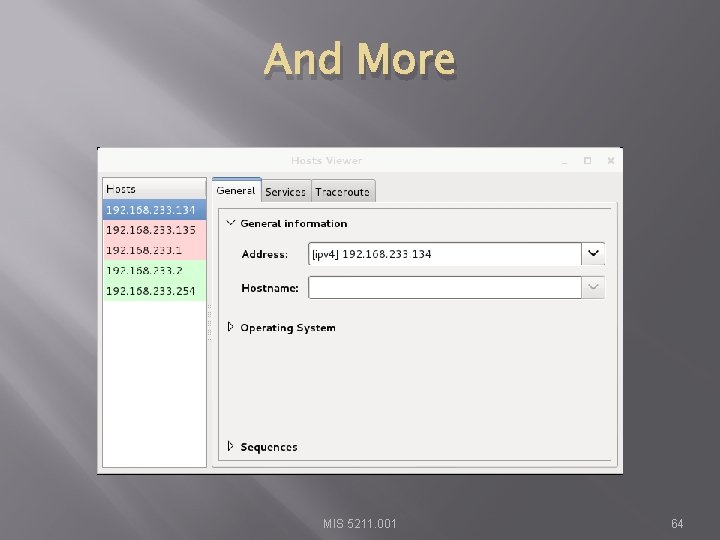720x540 pixels.
Task: Switch to the General tab
Action: click(x=236, y=190)
